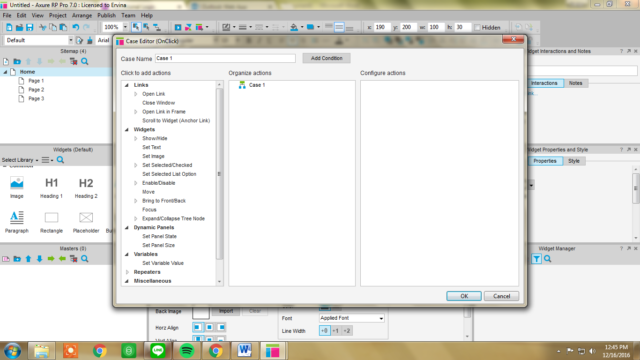This screenshot has width=640, height=360.
Task: Click the Case Name input field
Action: [225, 58]
